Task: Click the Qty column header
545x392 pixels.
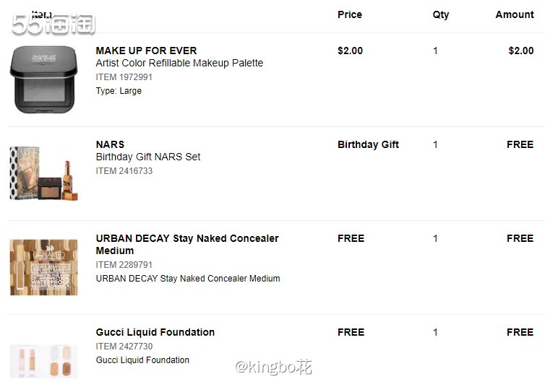Action: tap(441, 15)
